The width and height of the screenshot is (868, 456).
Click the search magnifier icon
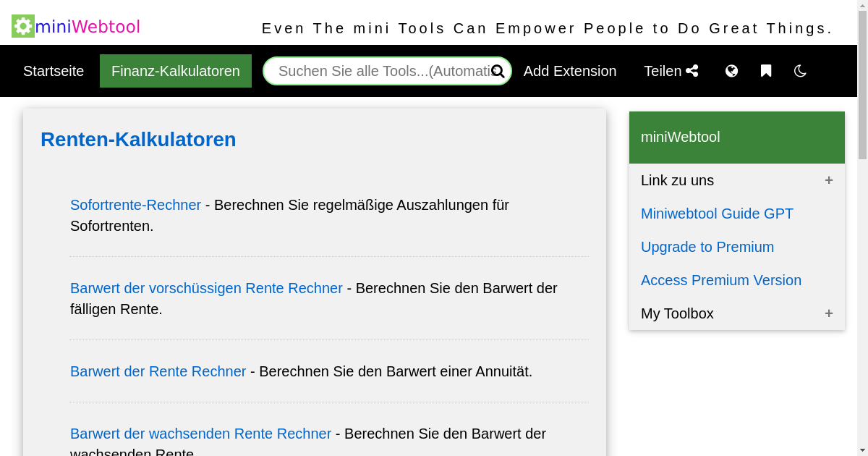click(x=498, y=71)
